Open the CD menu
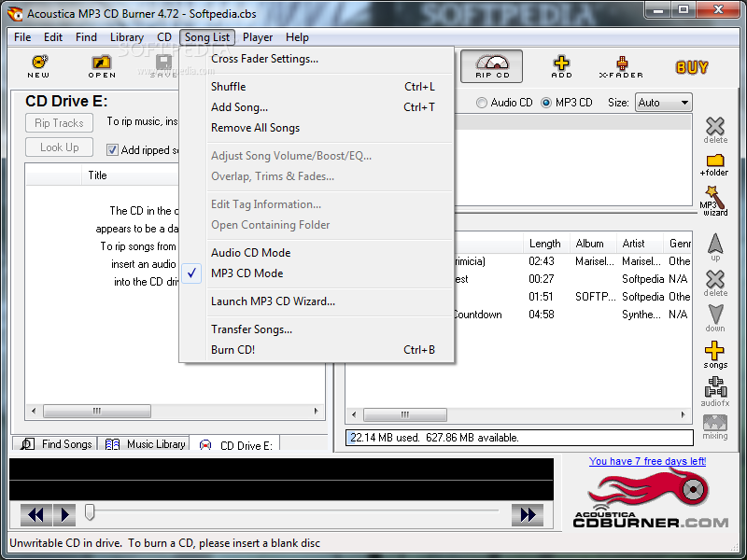Viewport: 747px width, 560px height. pos(164,37)
